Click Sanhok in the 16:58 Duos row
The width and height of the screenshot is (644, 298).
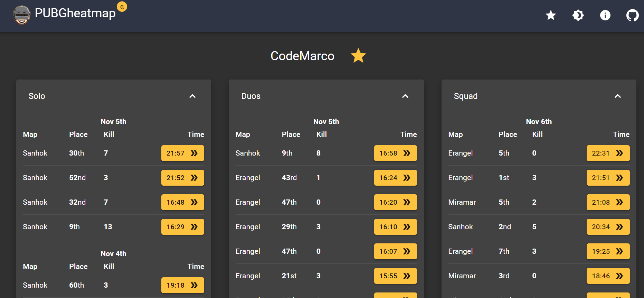click(x=248, y=153)
